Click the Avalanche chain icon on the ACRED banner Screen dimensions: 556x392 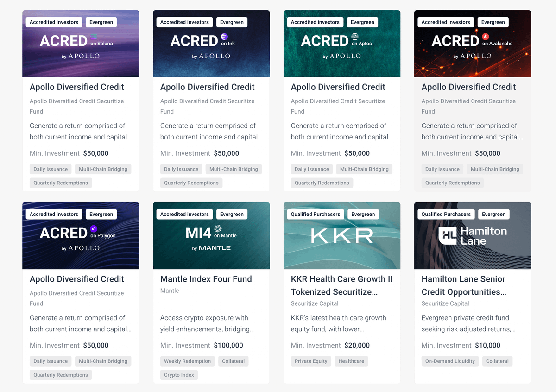[486, 37]
